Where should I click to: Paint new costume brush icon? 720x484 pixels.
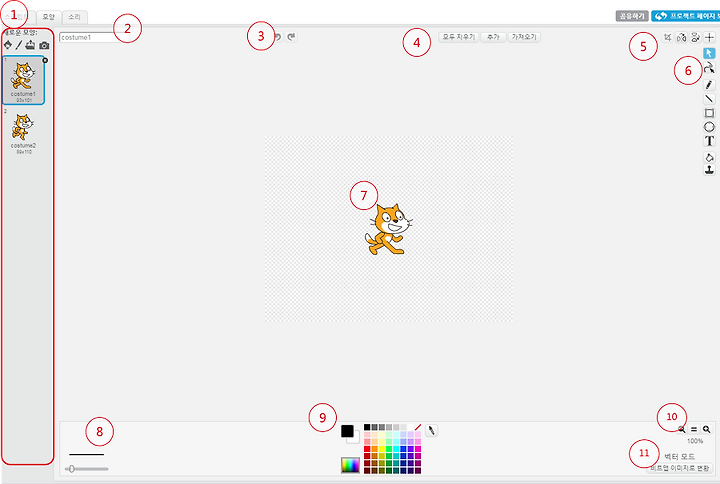click(19, 45)
